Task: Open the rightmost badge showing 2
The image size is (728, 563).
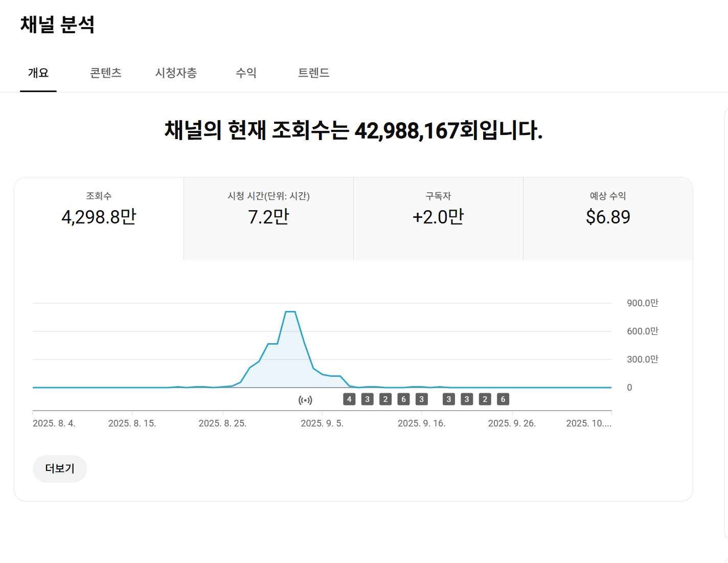Action: pos(485,399)
